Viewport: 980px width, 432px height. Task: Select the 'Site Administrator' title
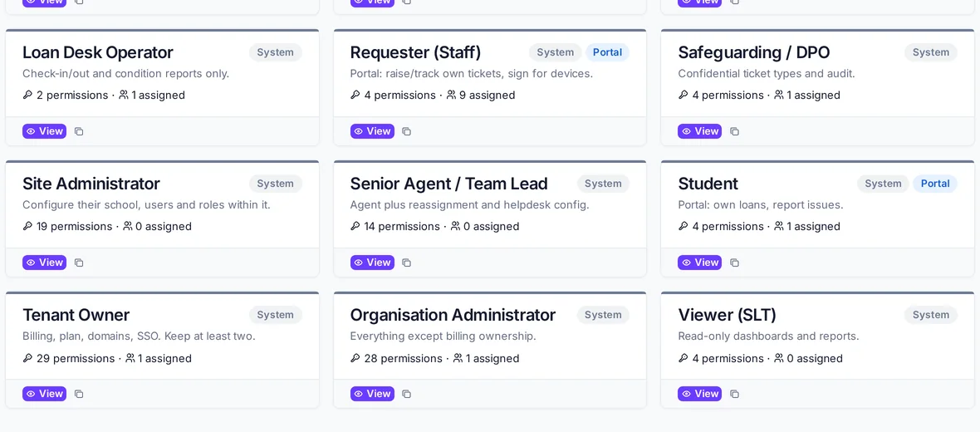tap(91, 184)
